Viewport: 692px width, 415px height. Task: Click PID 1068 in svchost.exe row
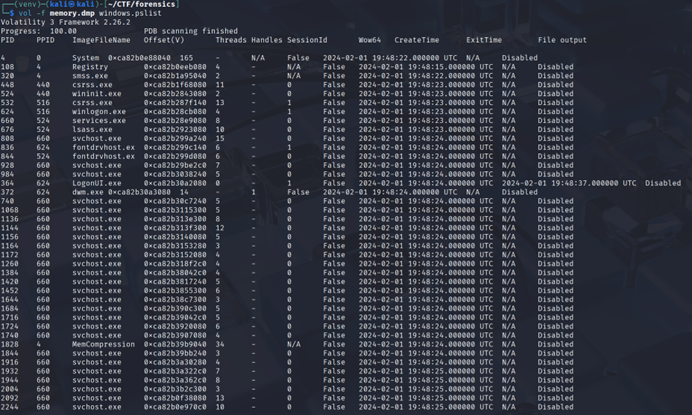(10, 210)
